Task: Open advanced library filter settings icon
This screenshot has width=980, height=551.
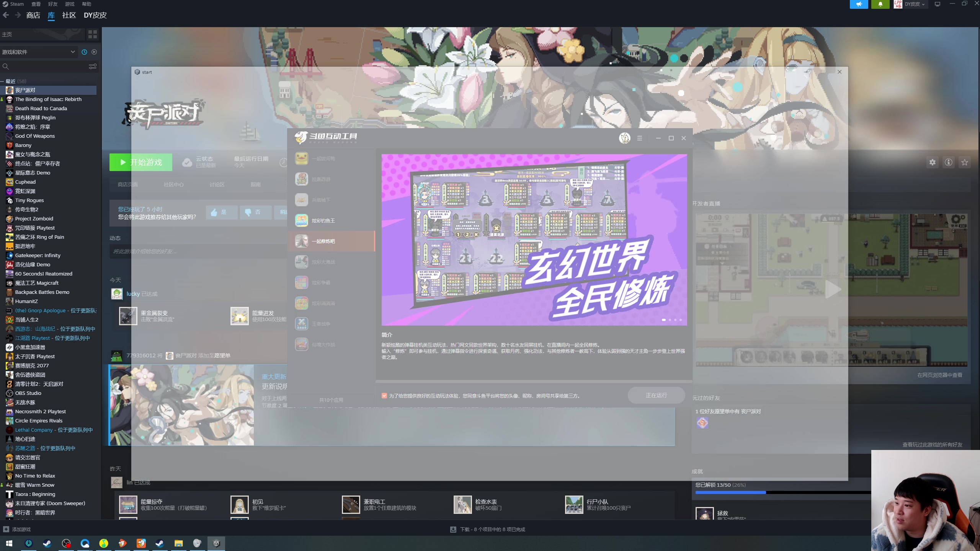Action: (x=93, y=67)
